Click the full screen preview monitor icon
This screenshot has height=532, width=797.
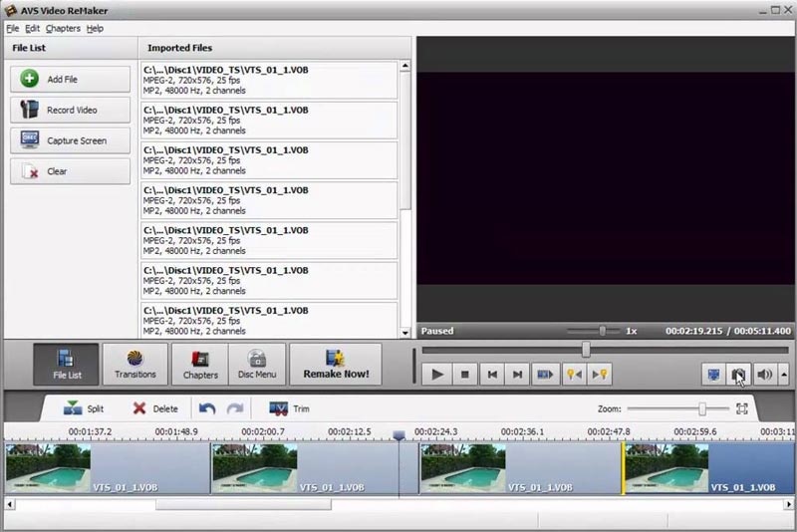(713, 375)
